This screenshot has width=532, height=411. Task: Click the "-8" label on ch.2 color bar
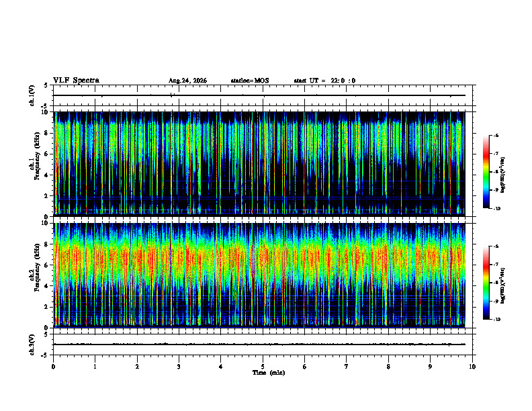(496, 283)
